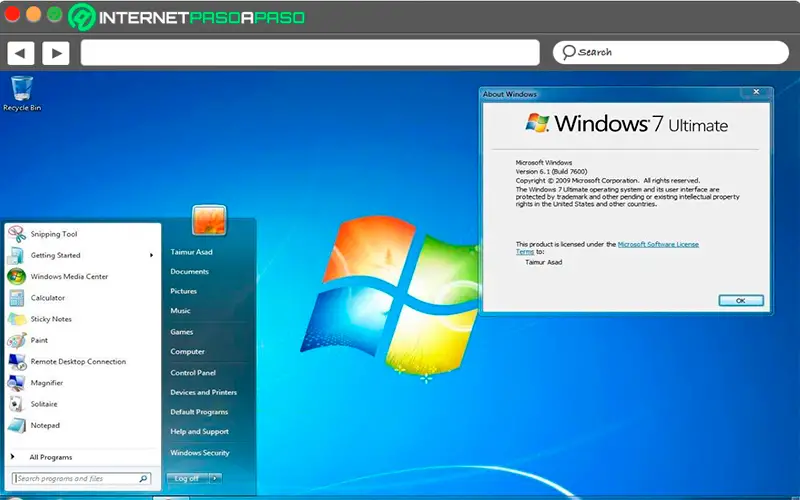Open Taimur Asad user folder
The width and height of the screenshot is (800, 500).
point(191,252)
